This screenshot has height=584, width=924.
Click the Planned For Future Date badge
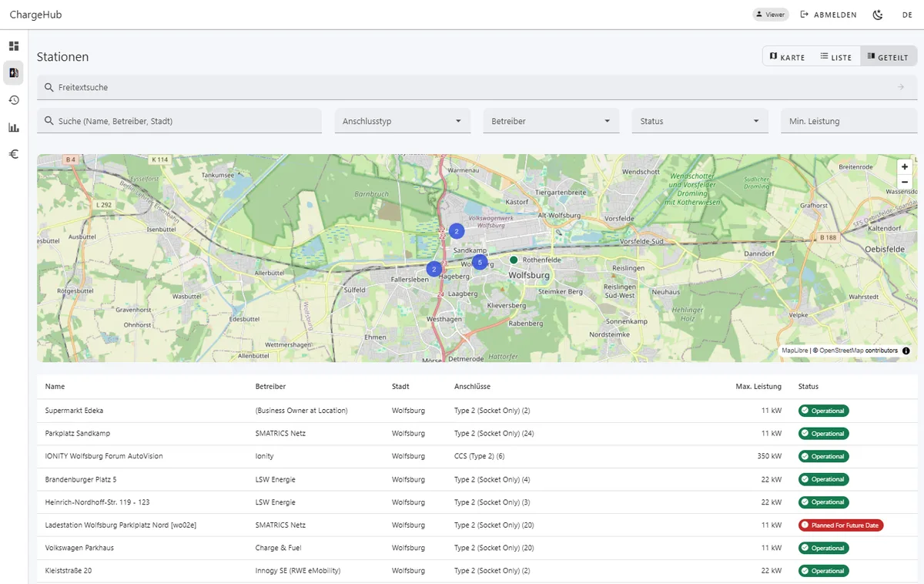click(x=841, y=525)
